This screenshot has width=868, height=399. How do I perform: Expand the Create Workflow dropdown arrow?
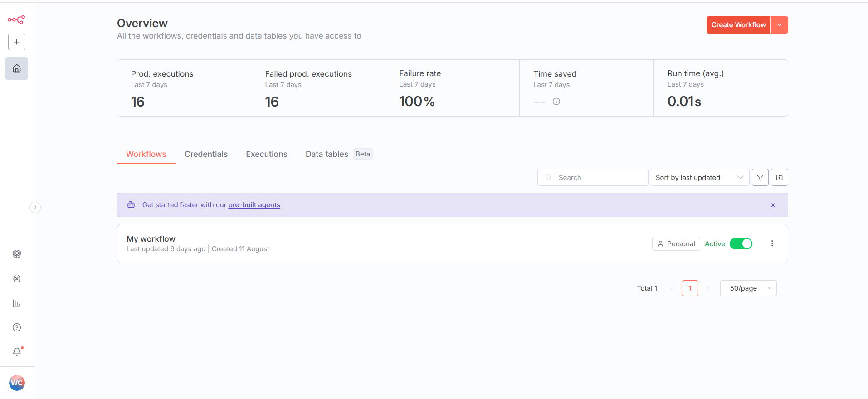[779, 25]
